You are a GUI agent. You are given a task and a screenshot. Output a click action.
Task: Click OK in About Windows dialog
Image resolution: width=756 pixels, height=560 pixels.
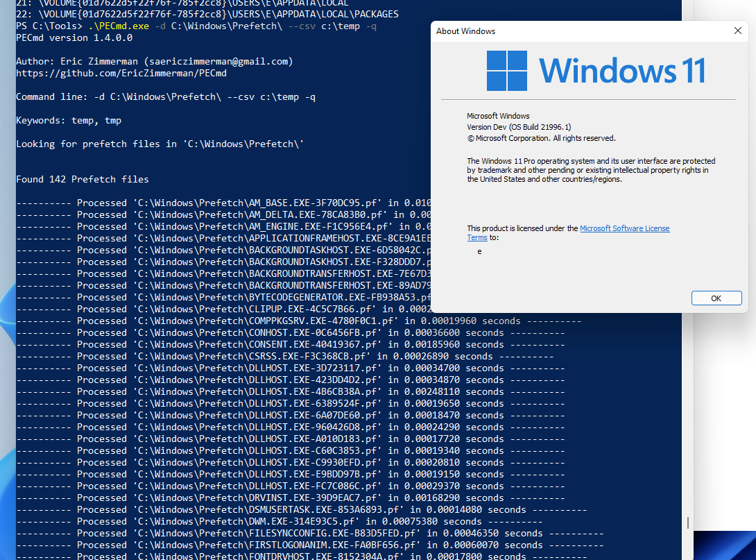click(716, 298)
